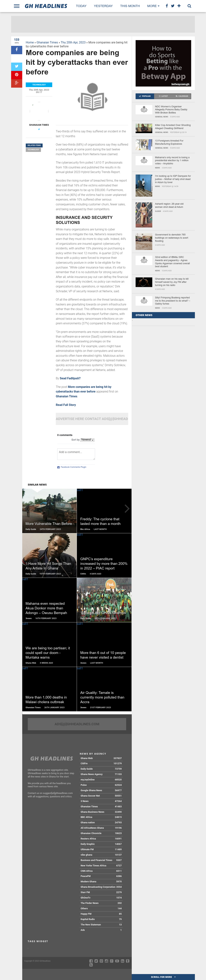Share article on Twitter via sidebar button

click(17, 66)
